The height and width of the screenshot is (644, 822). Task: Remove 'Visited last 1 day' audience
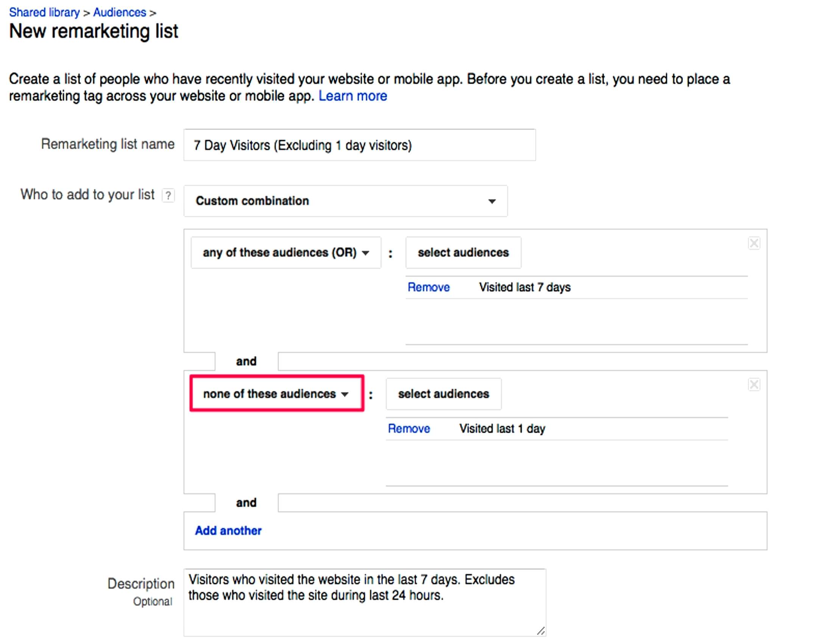409,429
